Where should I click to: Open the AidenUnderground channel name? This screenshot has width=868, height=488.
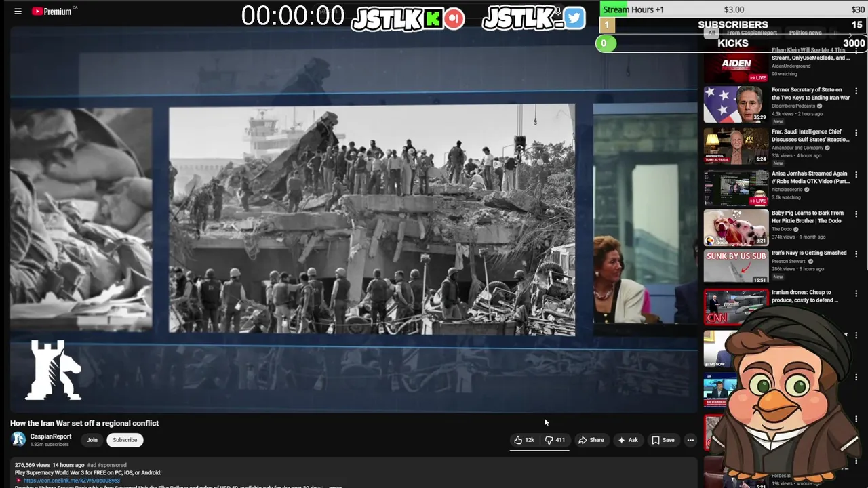point(791,66)
